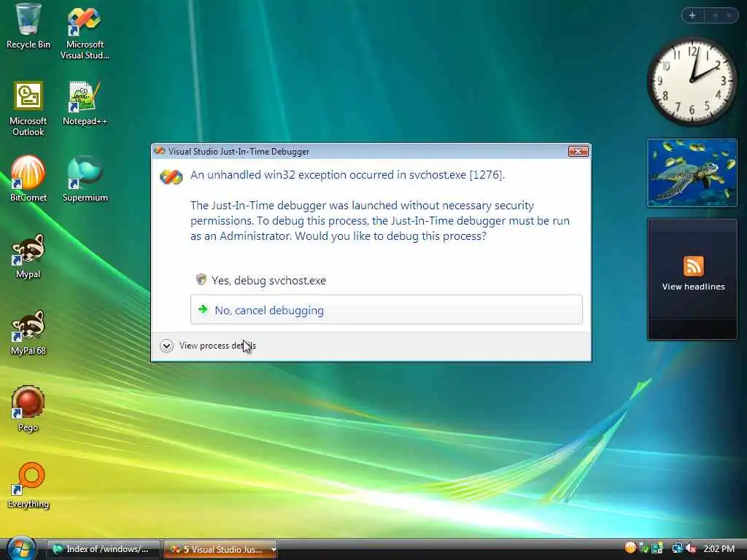Open the Pego desktop shortcut

[x=28, y=409]
